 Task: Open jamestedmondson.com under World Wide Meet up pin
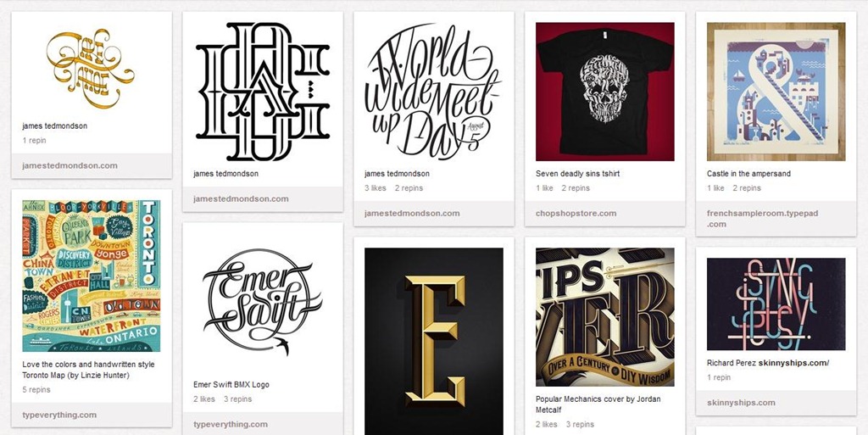pyautogui.click(x=412, y=213)
